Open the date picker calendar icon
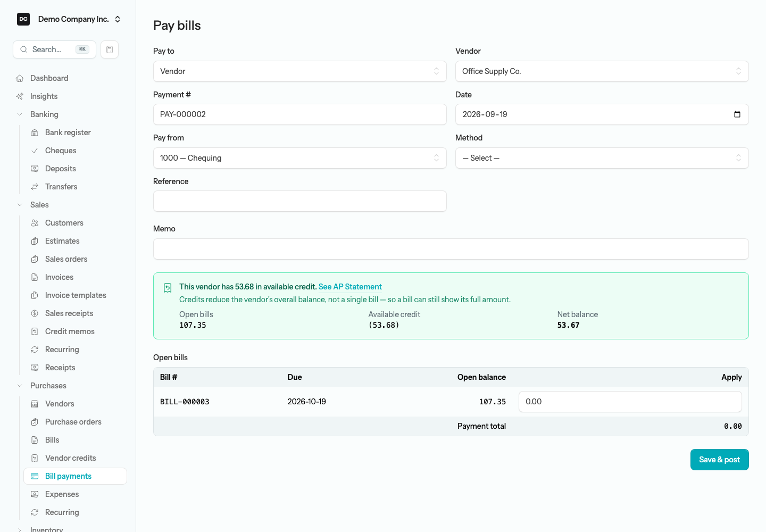 click(737, 114)
